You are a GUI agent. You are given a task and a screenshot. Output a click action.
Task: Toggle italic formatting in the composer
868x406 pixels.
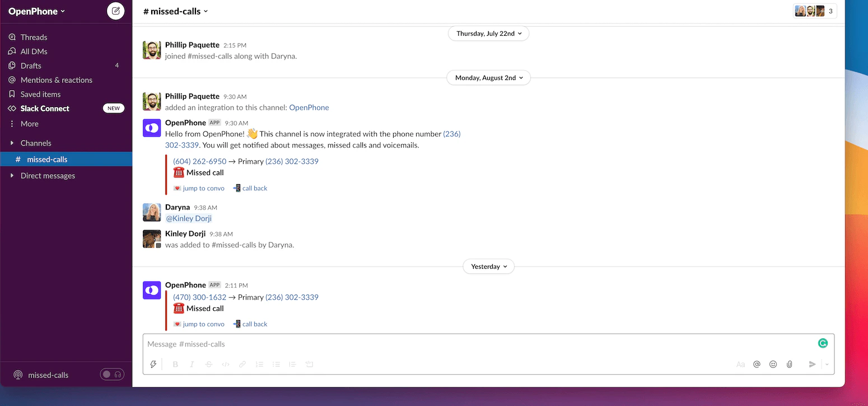(192, 364)
